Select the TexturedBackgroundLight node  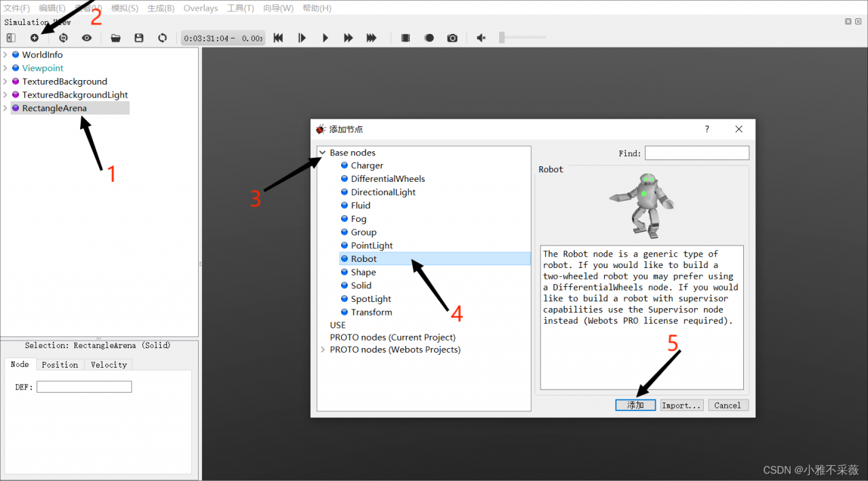coord(75,95)
